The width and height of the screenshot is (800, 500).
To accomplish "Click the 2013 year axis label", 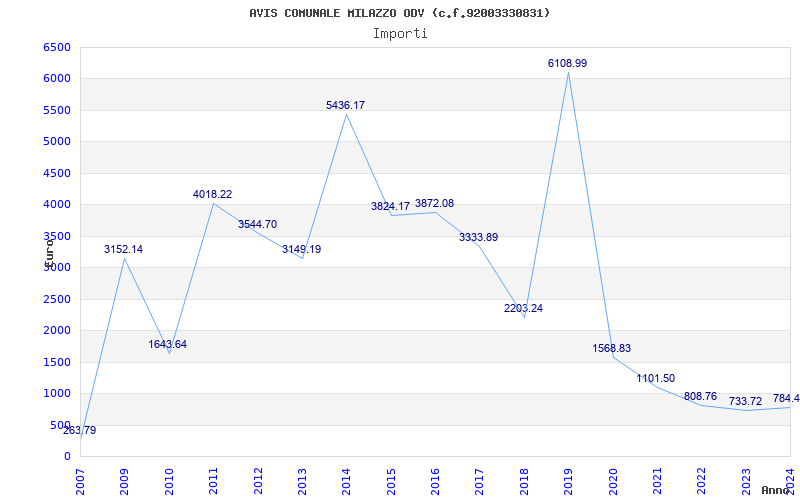I will (x=303, y=481).
